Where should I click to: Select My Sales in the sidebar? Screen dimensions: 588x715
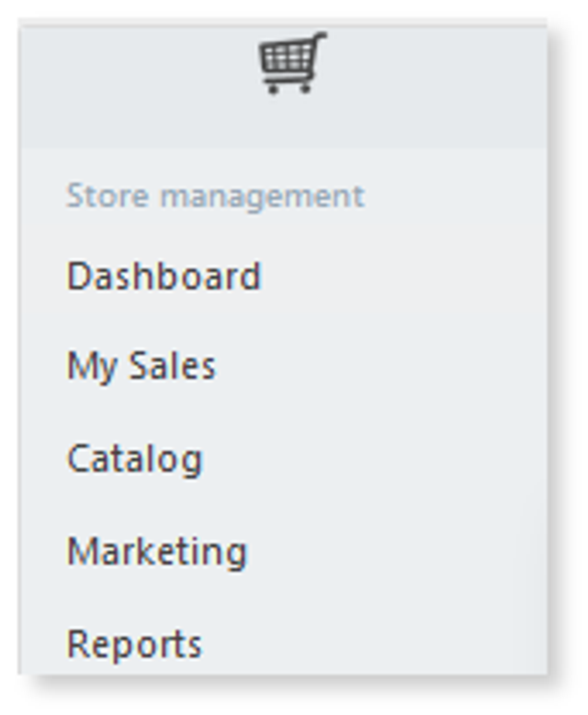click(x=141, y=366)
